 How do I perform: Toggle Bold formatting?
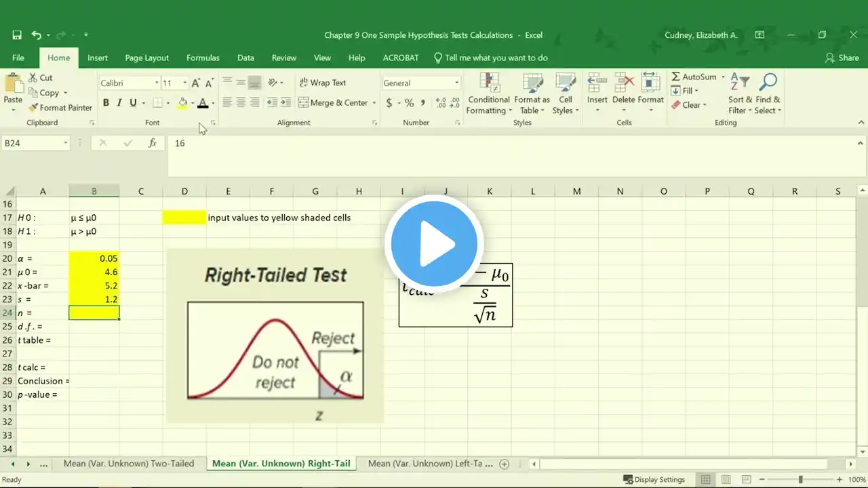[x=106, y=103]
